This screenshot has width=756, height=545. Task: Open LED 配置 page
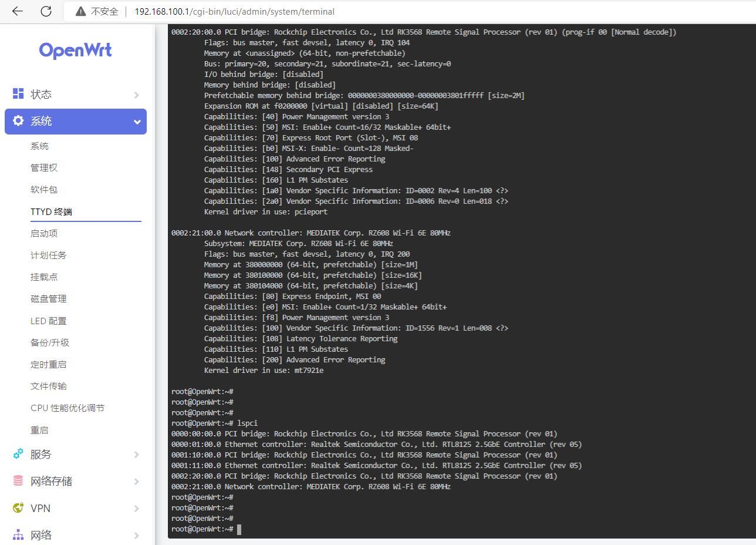[x=49, y=321]
